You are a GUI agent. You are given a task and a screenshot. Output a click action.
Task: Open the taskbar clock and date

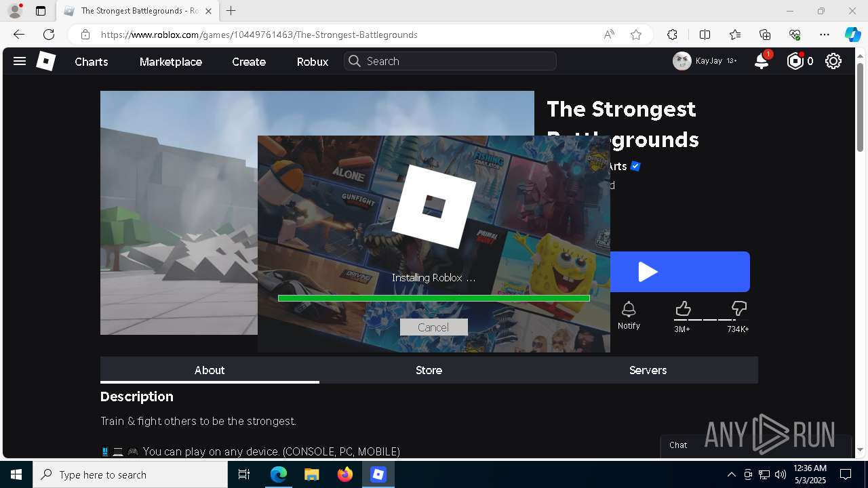click(x=810, y=474)
